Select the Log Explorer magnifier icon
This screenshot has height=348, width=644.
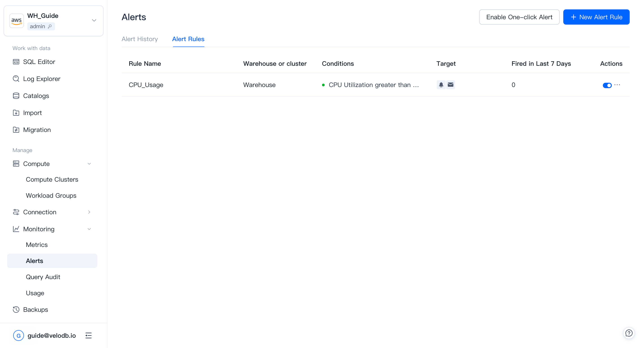pos(16,79)
